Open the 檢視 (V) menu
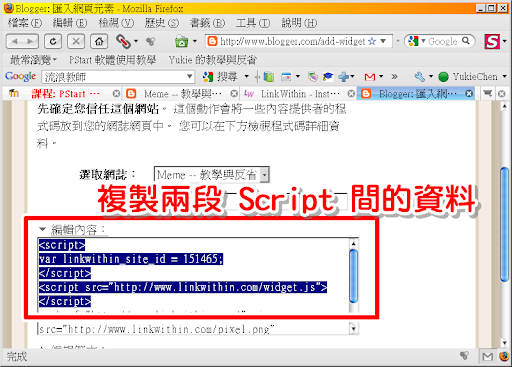 click(116, 23)
